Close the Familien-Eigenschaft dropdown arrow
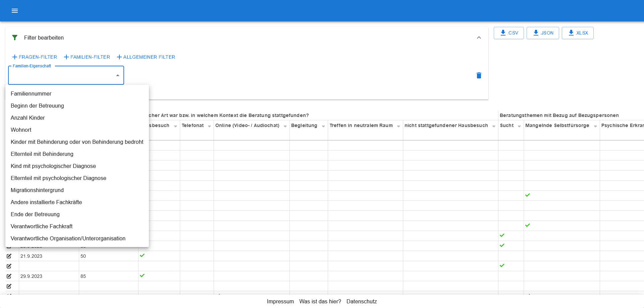644x308 pixels. tap(117, 75)
